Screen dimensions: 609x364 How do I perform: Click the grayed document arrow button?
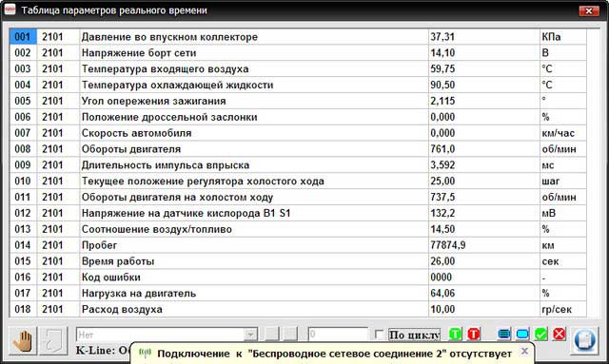tap(53, 341)
